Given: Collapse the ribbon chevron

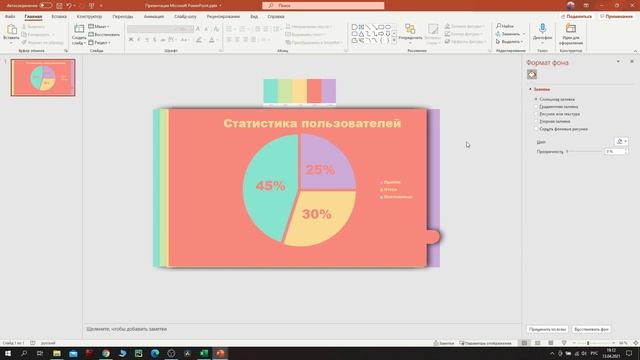Looking at the screenshot, I should tap(635, 51).
